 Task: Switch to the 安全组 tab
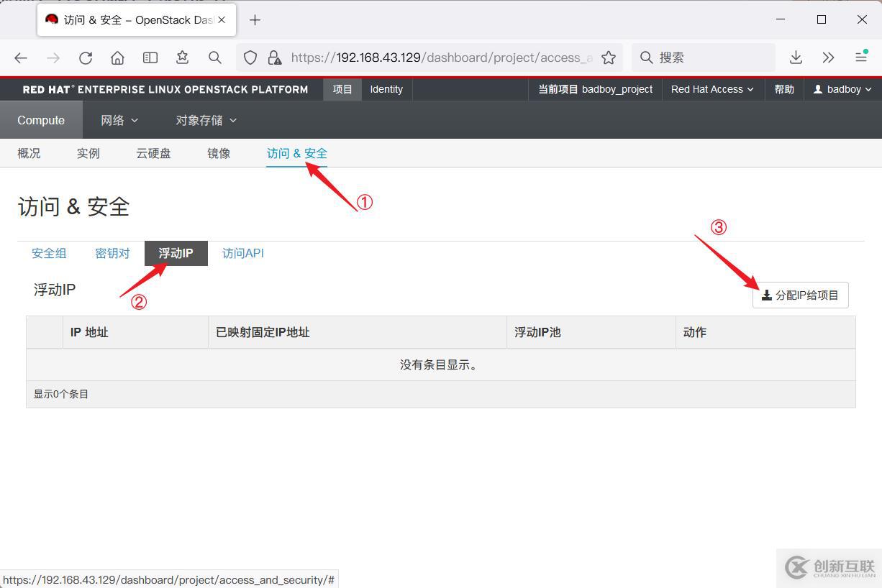(49, 253)
